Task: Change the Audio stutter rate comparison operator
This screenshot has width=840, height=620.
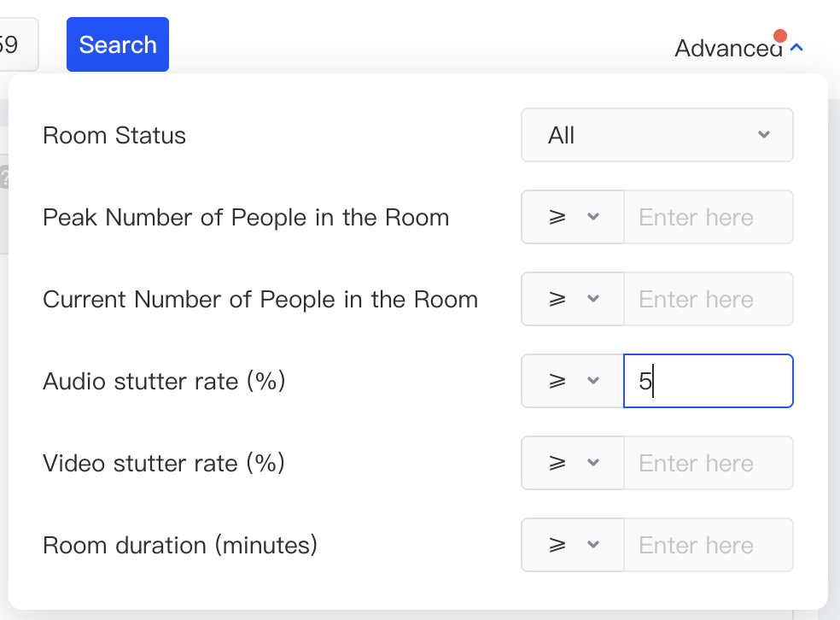Action: [x=573, y=381]
